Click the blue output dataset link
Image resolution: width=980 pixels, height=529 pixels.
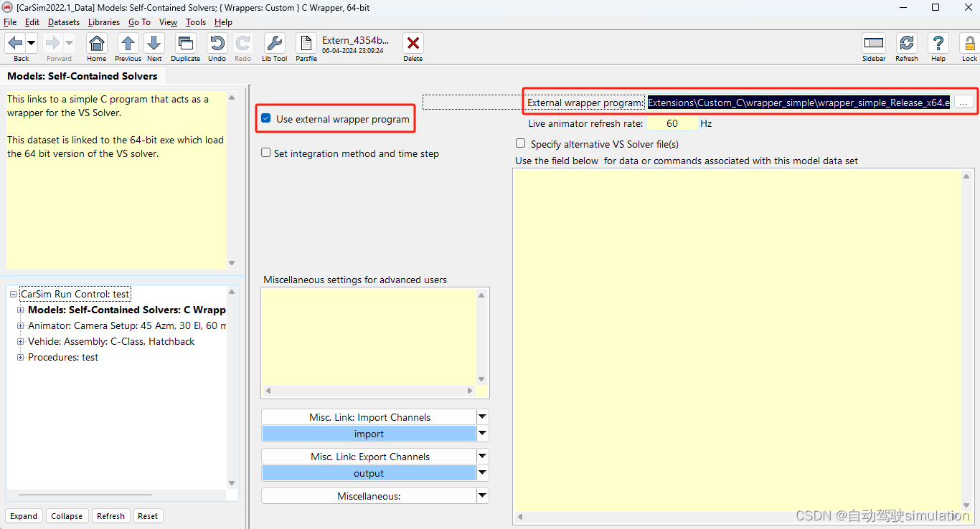point(369,473)
